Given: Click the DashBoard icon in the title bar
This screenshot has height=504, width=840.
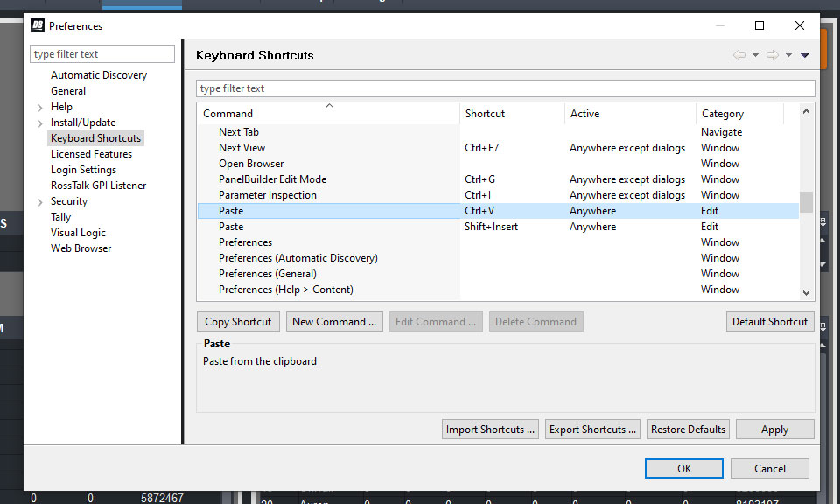Looking at the screenshot, I should [38, 26].
